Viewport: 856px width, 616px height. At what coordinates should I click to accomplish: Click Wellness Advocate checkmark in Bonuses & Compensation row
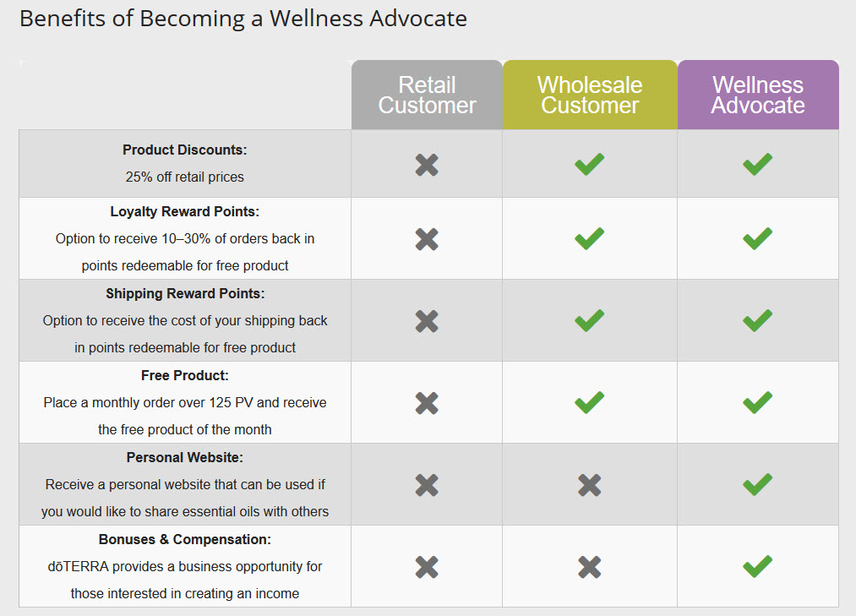click(x=758, y=566)
